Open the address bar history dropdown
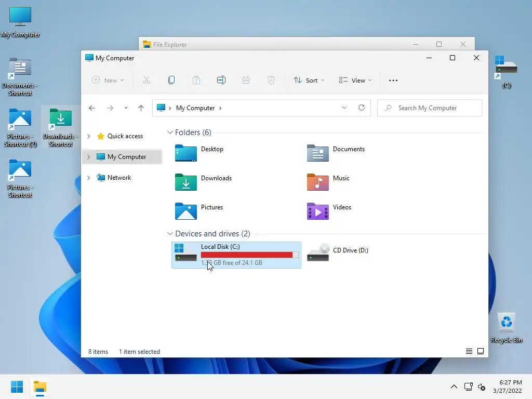Image resolution: width=532 pixels, height=399 pixels. click(344, 108)
